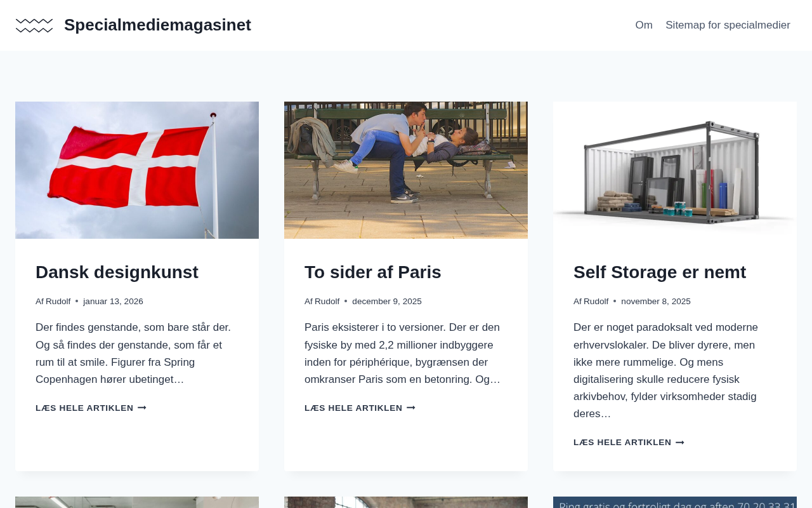Click author Rudolf under Self Storage er nemt
Screen dimensions: 812x508
[596, 302]
